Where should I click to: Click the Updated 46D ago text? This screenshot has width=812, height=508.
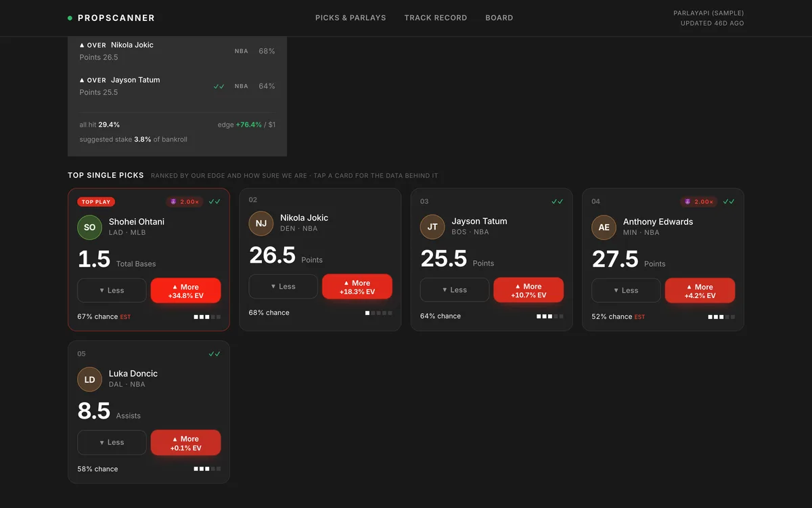713,23
